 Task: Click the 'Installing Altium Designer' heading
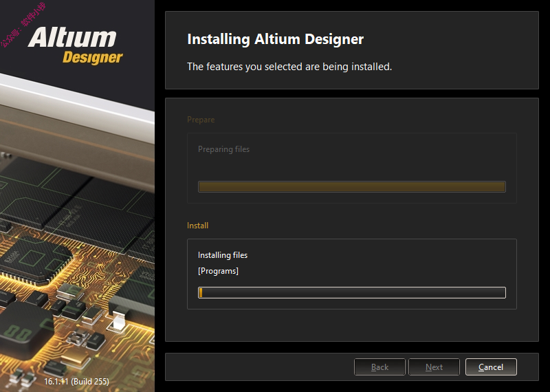point(276,39)
